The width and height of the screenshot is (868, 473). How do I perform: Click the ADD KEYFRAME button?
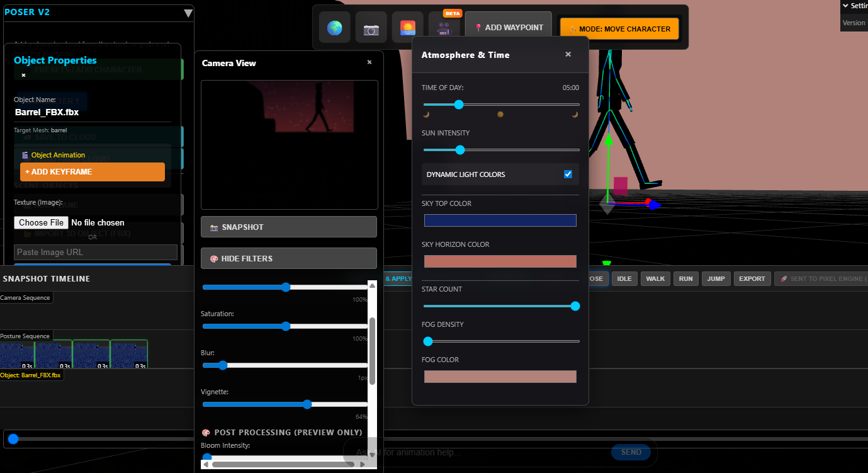(92, 171)
